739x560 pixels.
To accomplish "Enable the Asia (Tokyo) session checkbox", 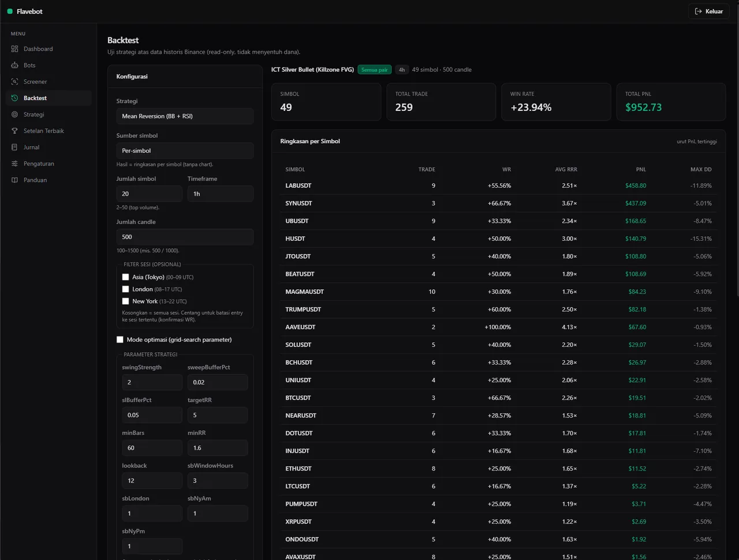I will (125, 277).
